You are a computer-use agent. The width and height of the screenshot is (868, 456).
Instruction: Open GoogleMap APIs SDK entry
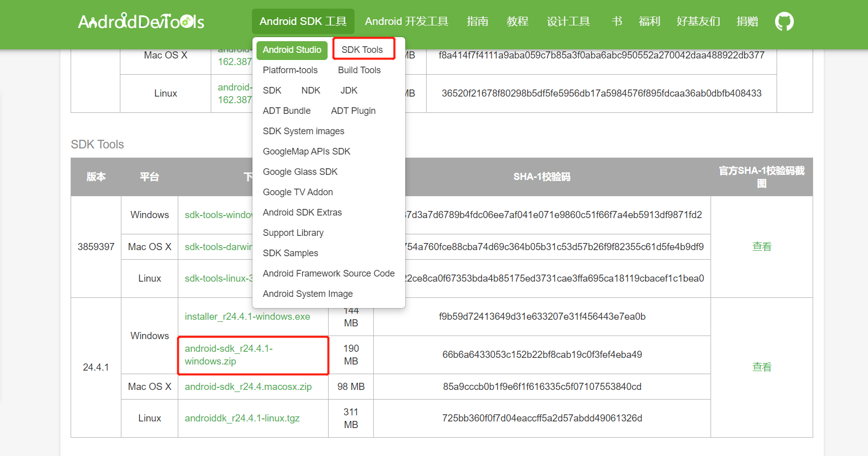(307, 151)
